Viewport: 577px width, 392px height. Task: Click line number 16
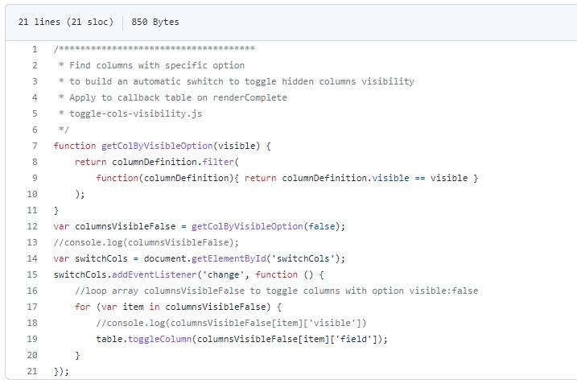coord(32,291)
